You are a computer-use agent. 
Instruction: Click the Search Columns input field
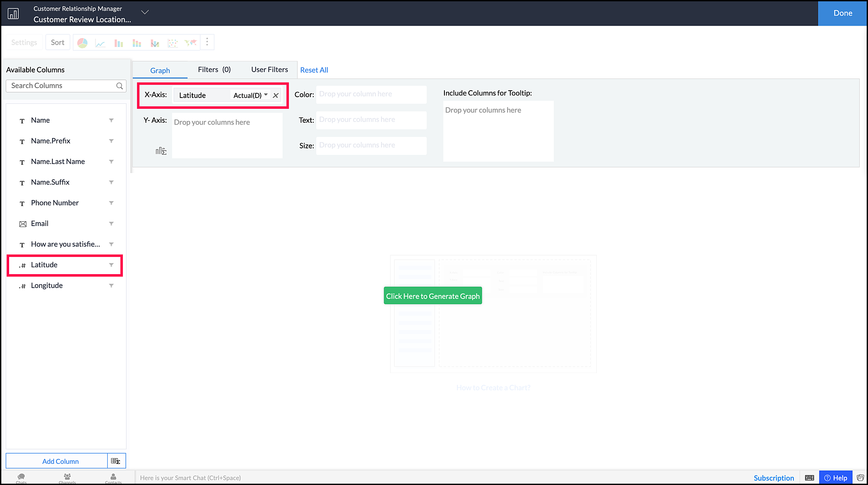[x=61, y=86]
